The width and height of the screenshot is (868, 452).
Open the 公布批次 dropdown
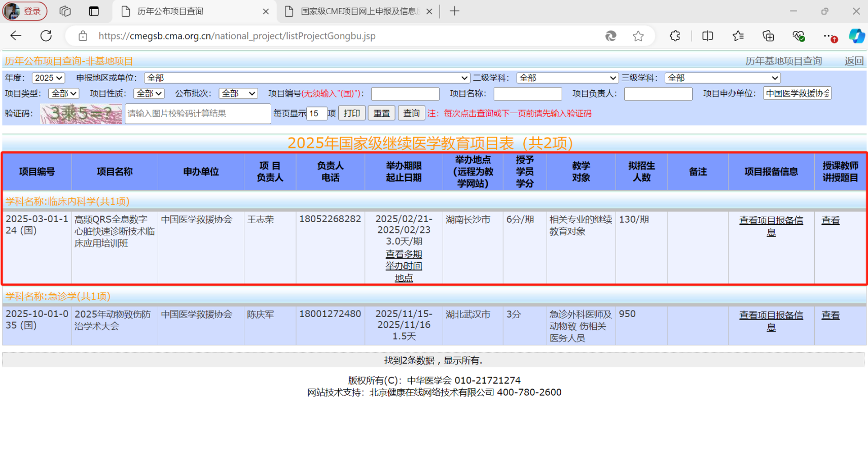[x=238, y=93]
